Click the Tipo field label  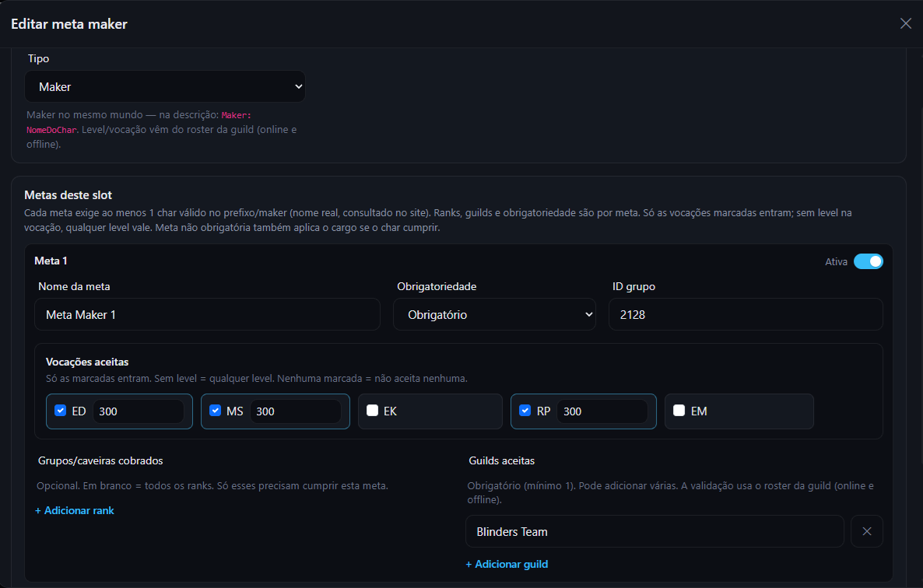38,58
